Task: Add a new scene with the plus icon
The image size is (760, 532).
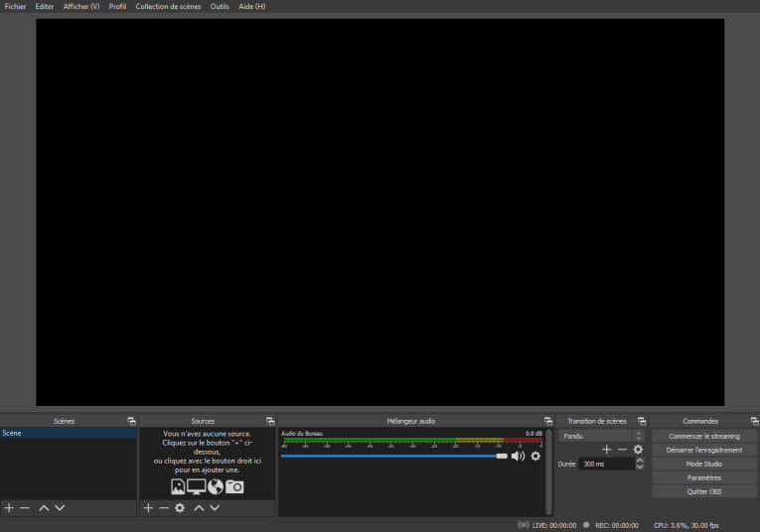Action: pos(9,508)
